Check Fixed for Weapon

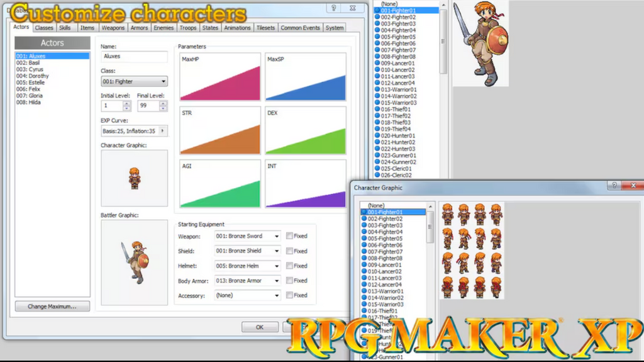(x=289, y=236)
